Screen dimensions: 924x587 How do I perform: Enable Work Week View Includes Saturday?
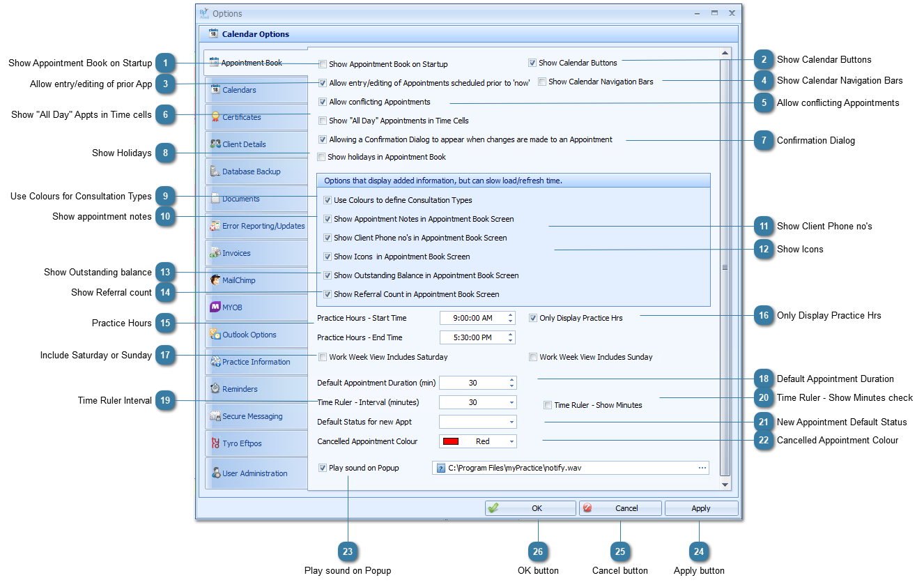[323, 357]
